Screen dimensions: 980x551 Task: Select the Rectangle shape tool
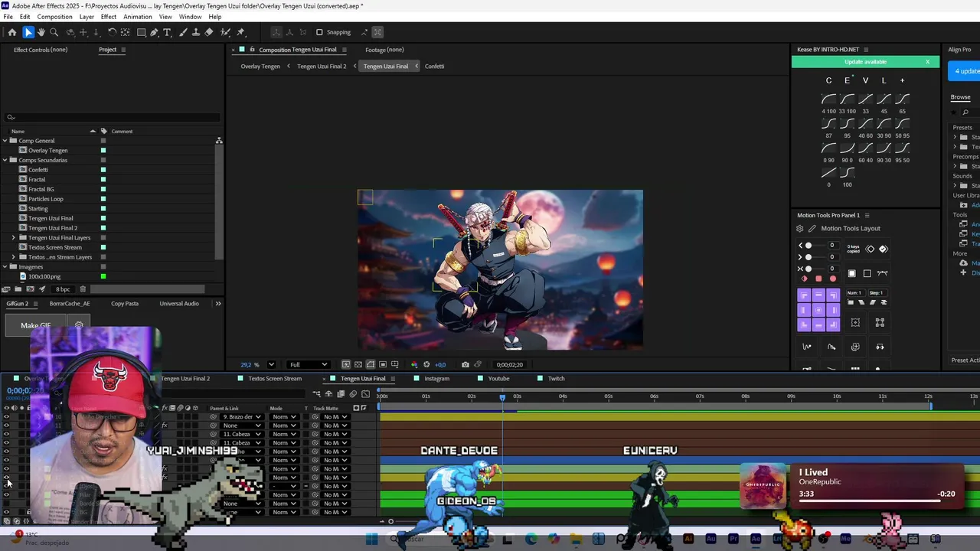[142, 32]
